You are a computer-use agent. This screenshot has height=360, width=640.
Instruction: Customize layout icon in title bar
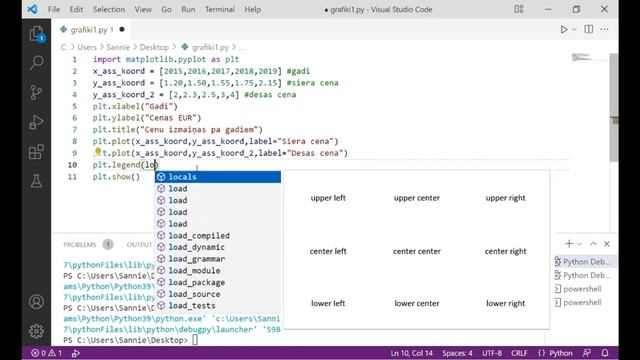coord(519,9)
